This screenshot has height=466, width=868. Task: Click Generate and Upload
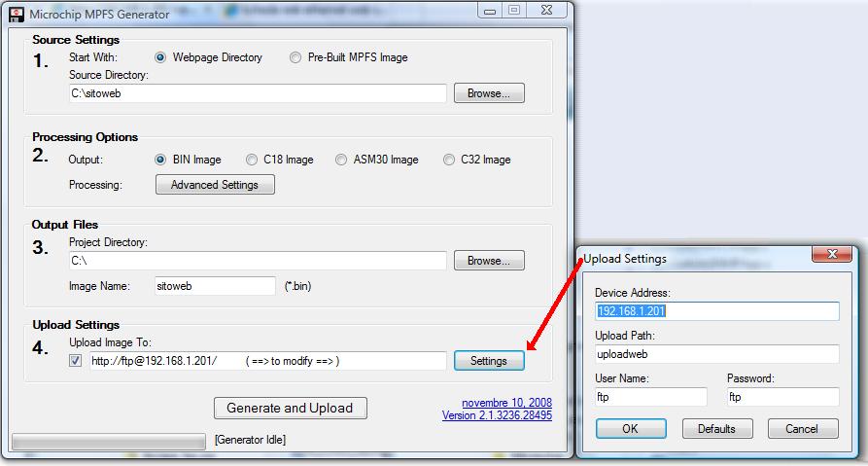[x=290, y=408]
